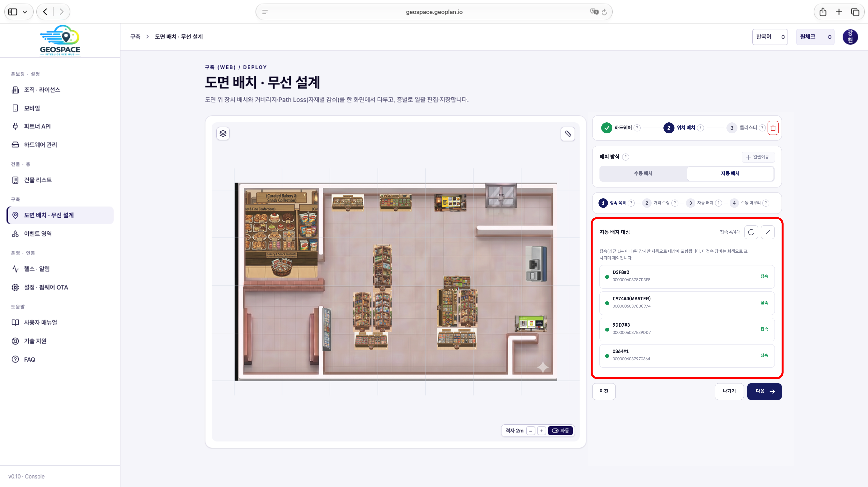Image resolution: width=868 pixels, height=487 pixels.
Task: Go to sub-step 4 수동 마무리
Action: [745, 203]
